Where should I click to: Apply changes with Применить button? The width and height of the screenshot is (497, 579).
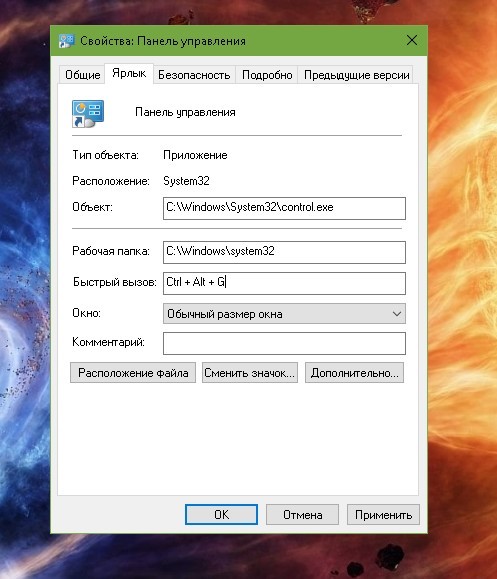(383, 514)
